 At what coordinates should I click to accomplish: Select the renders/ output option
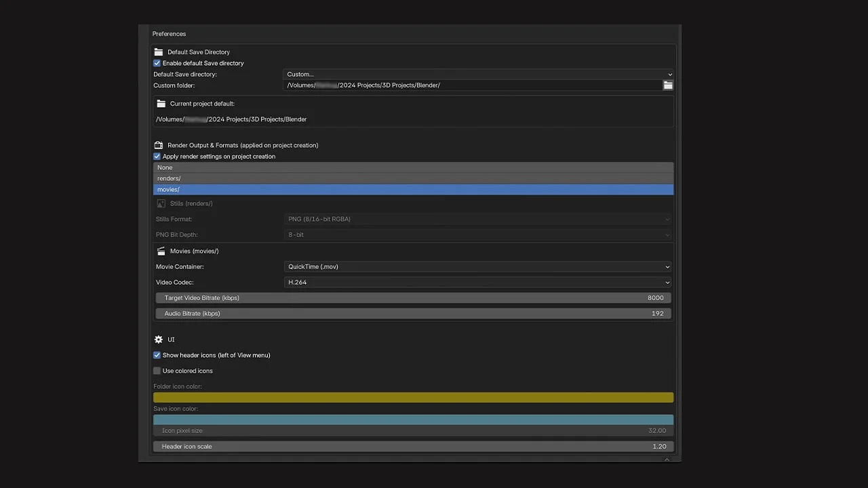[x=413, y=178]
